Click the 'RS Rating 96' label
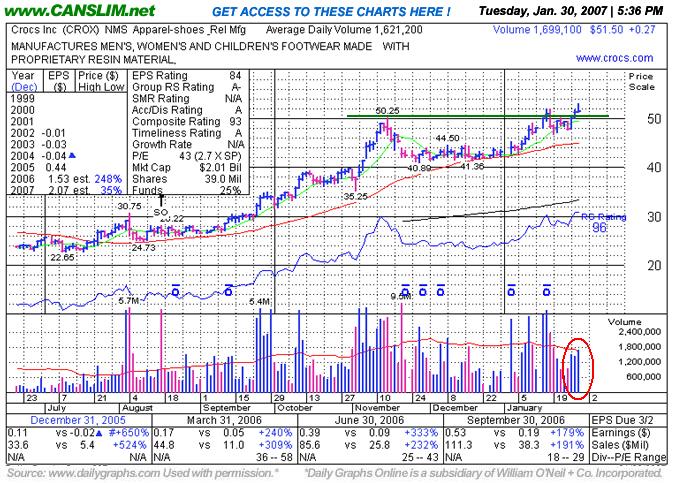The height and width of the screenshot is (483, 673). tap(603, 222)
